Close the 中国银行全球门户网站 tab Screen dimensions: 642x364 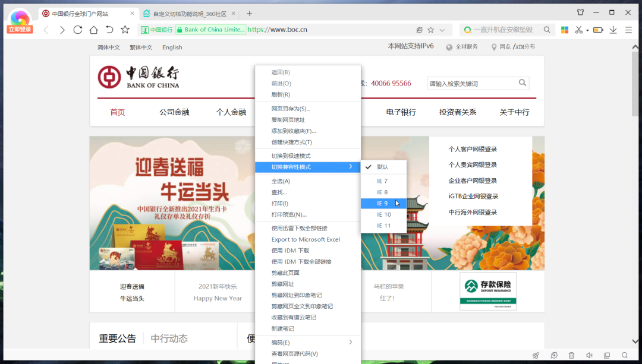coord(132,14)
